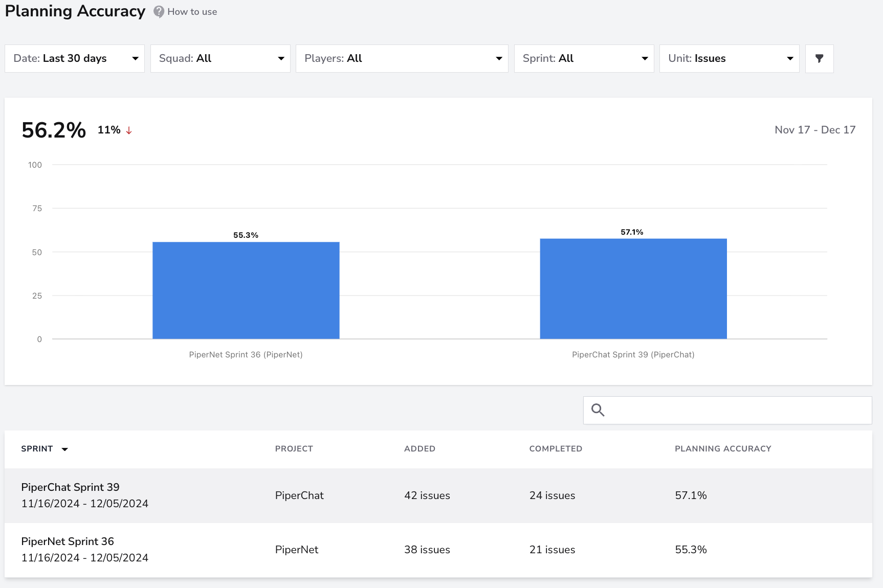Open the filter funnel icon button

[819, 58]
